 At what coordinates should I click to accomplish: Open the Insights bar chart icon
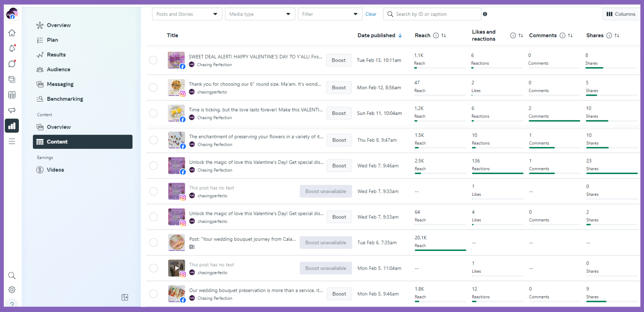[12, 126]
